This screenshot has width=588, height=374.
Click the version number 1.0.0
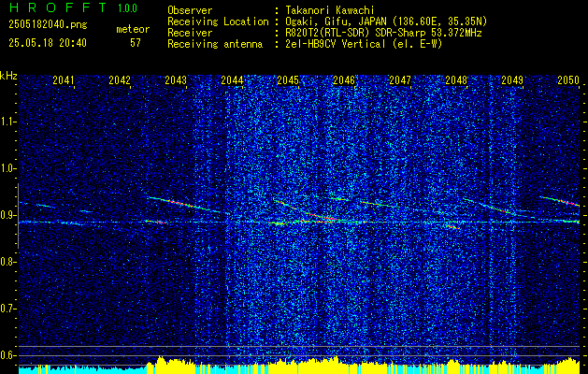click(x=127, y=8)
